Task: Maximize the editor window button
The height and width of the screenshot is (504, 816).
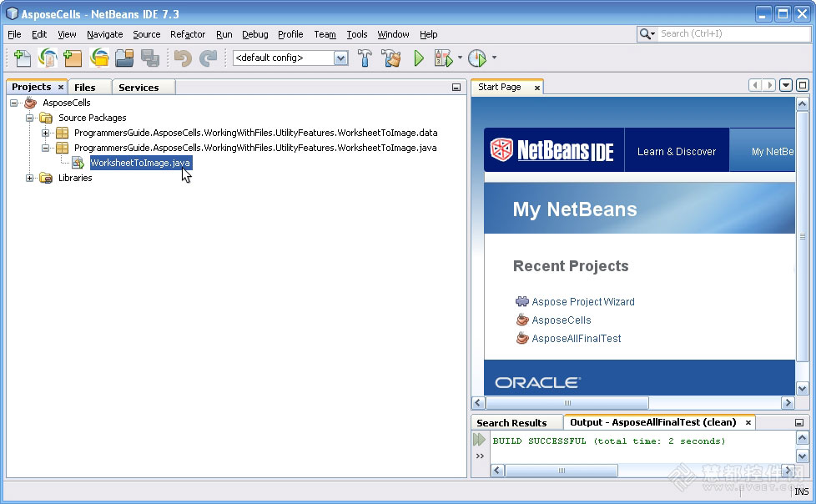Action: click(803, 85)
